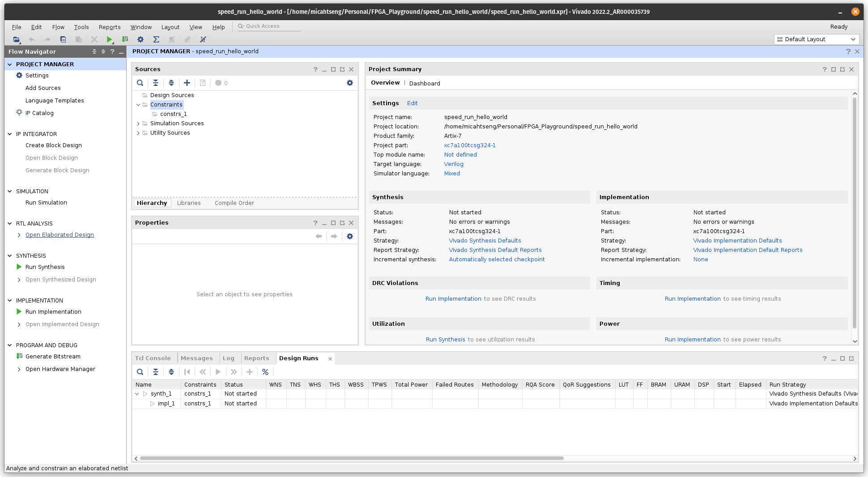Float the Sources panel window
868x477 pixels.
[x=342, y=69]
